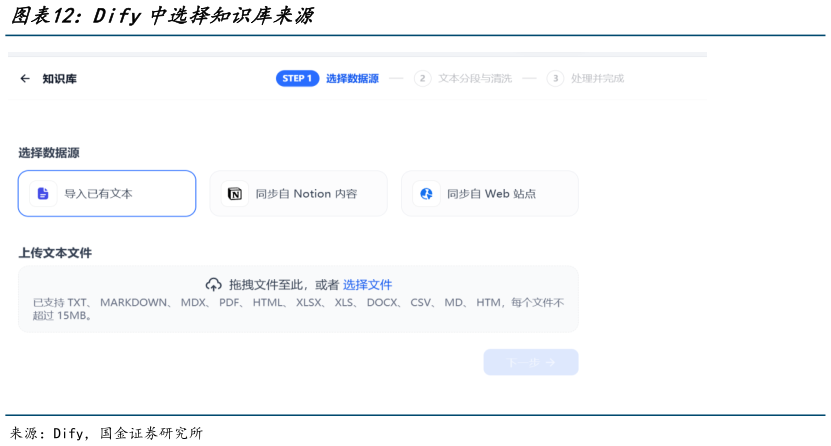
Task: Choose the 同步自 Notion 内容 card
Action: click(298, 193)
